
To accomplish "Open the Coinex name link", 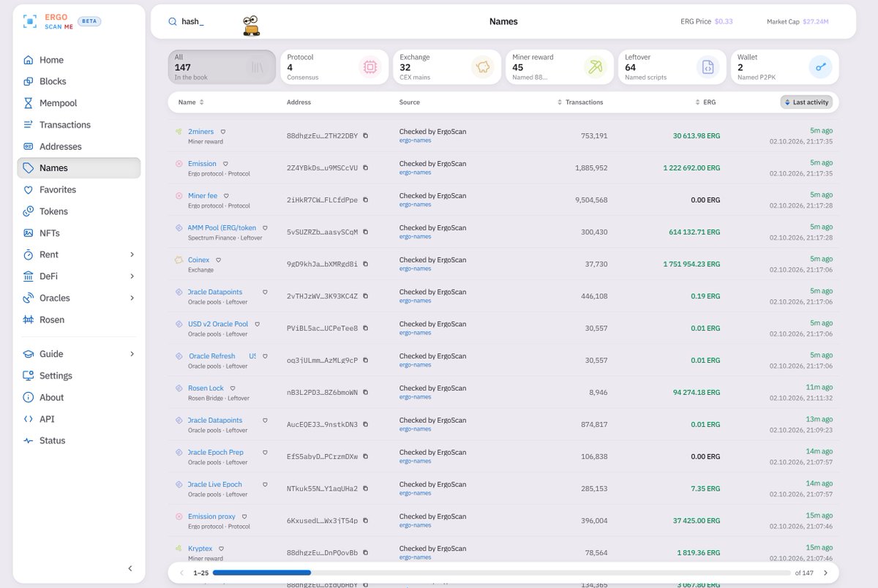I will 198,260.
